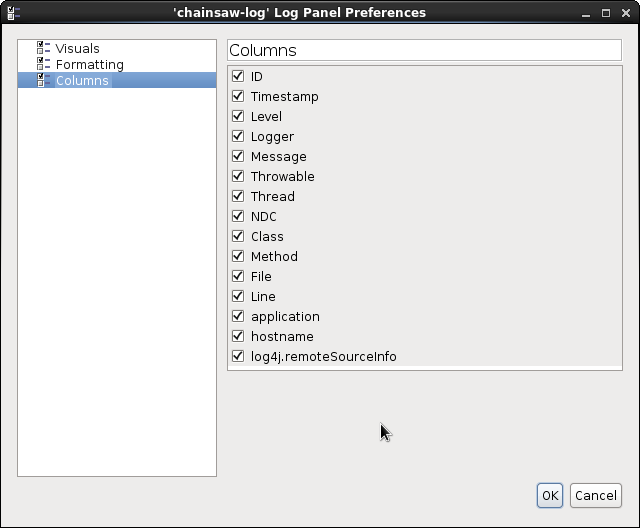Maximize the Log Panel Preferences window

point(607,13)
